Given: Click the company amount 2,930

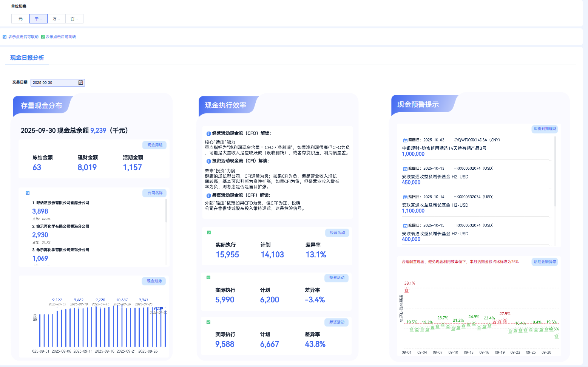Looking at the screenshot, I should click(40, 235).
